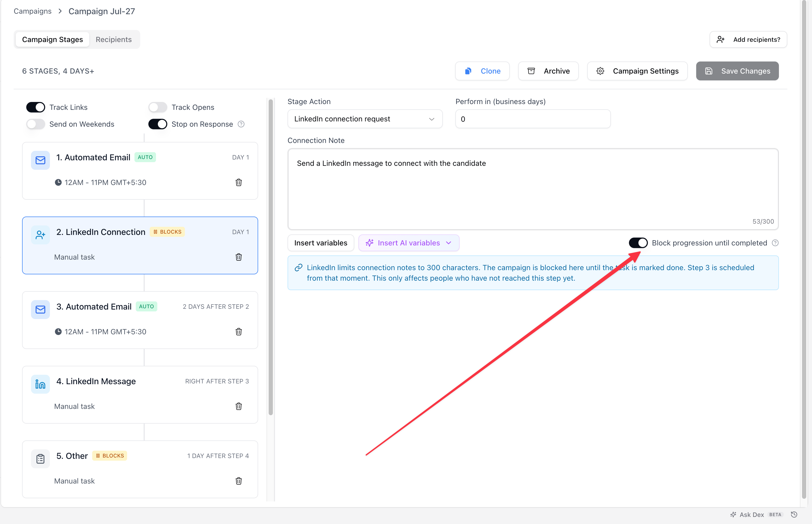
Task: Disable the Track Links toggle
Action: [36, 107]
